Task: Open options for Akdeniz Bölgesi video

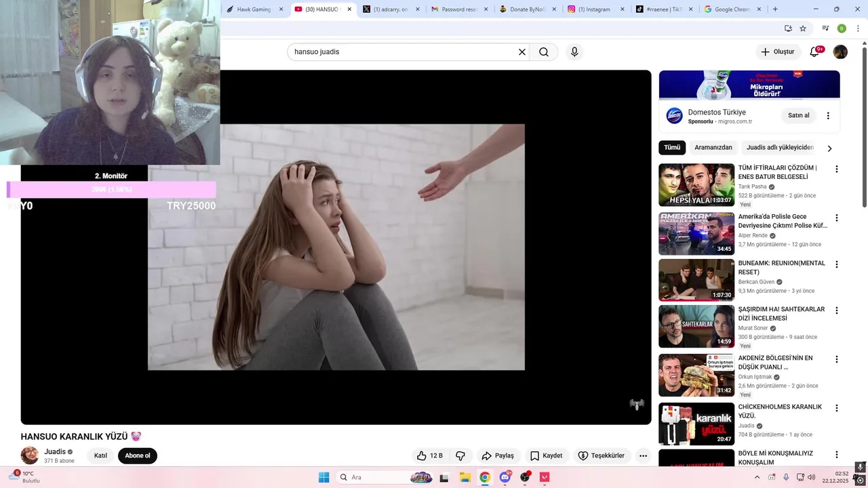Action: pos(837,359)
